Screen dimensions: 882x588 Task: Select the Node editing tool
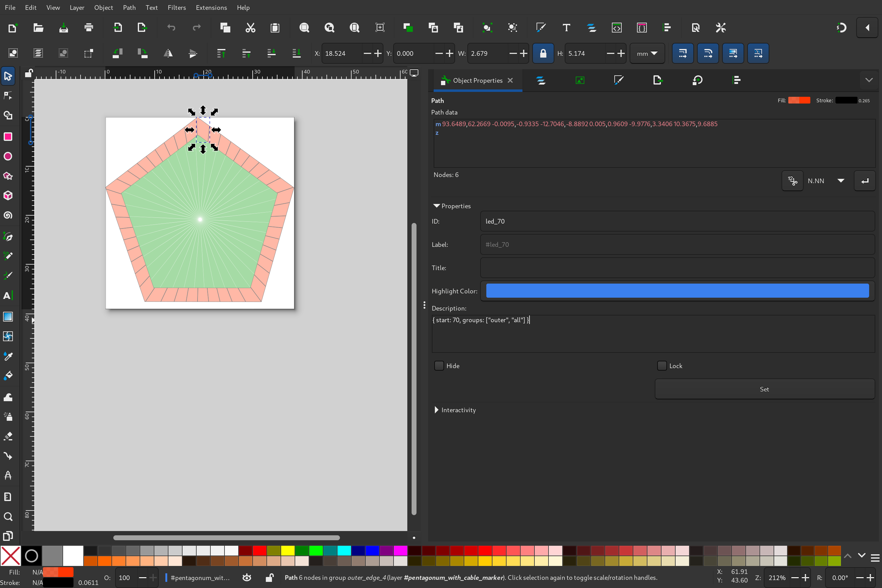(x=8, y=96)
